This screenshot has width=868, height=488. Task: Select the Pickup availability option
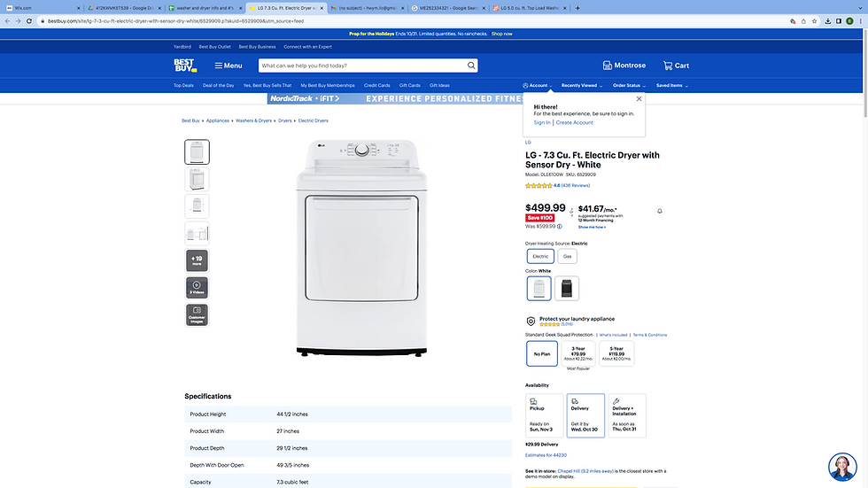[544, 415]
